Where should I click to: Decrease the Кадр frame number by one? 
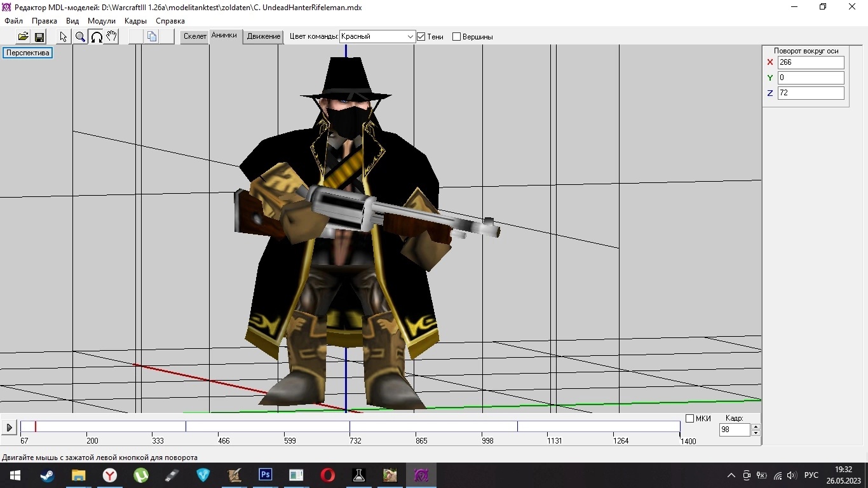tap(756, 433)
